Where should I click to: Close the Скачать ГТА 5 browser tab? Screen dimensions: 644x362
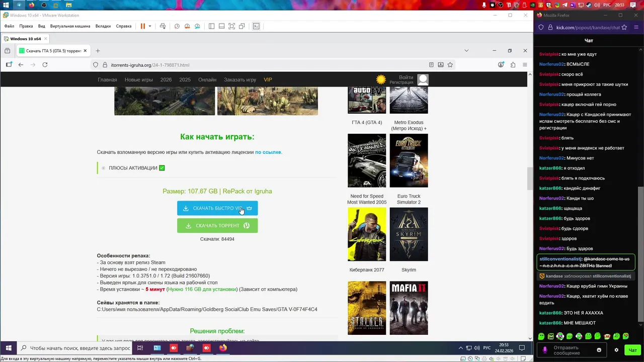tap(85, 51)
